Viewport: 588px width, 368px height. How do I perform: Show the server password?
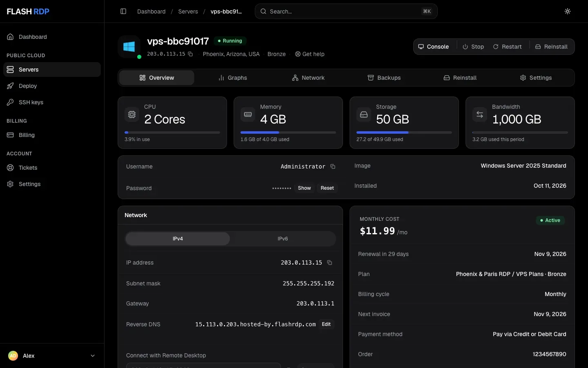pos(304,188)
